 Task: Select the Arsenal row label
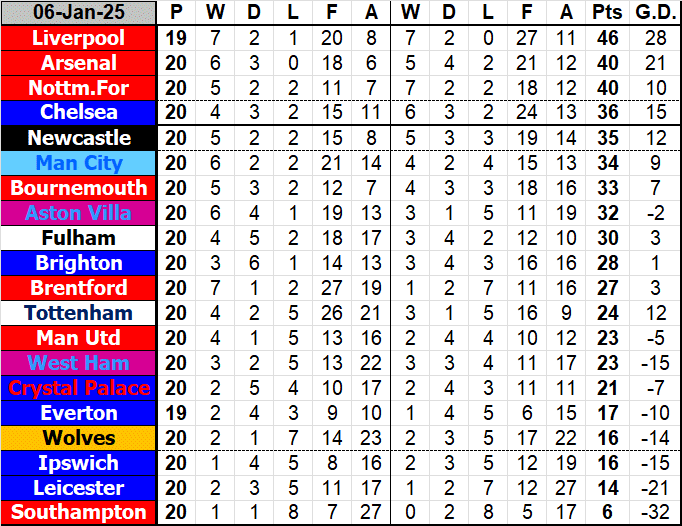(79, 63)
